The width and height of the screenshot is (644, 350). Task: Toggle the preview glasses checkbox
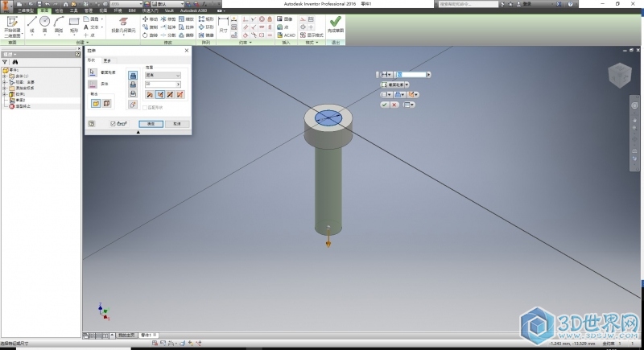[113, 123]
